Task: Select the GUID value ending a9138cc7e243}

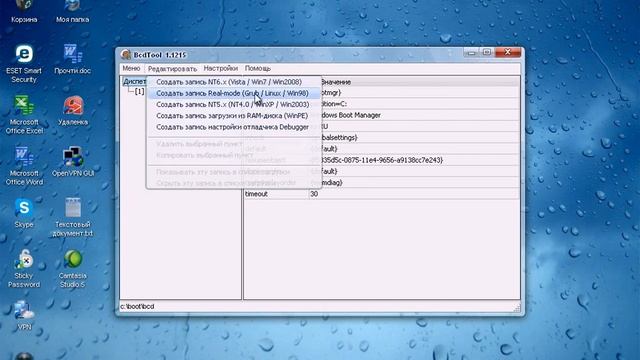Action: 420,160
